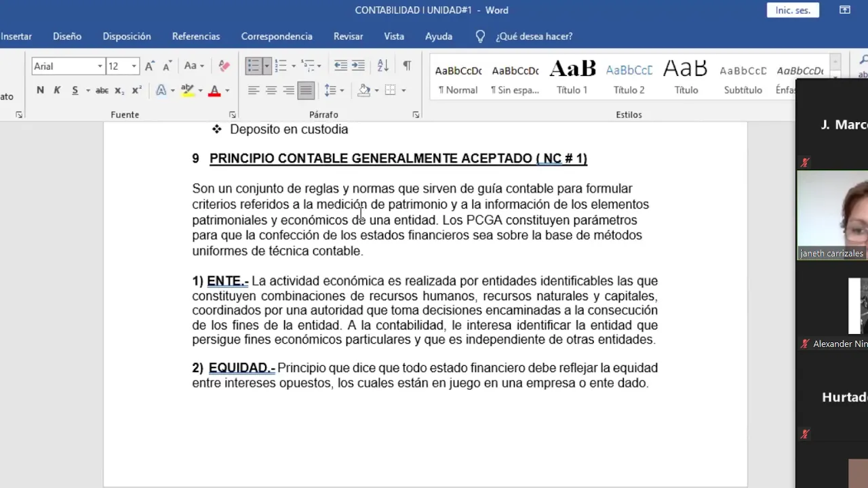Image resolution: width=868 pixels, height=488 pixels.
Task: Increase paragraph indent
Action: tap(358, 66)
